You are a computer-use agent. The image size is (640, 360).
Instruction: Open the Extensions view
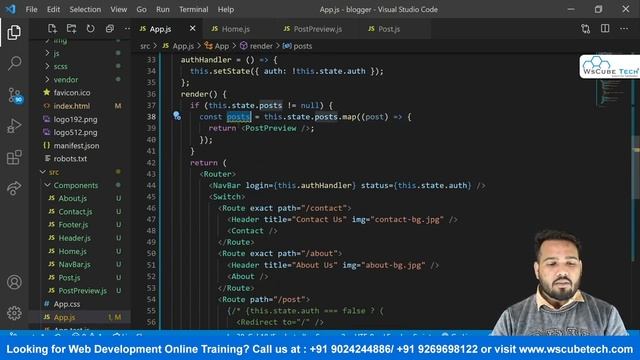14,157
